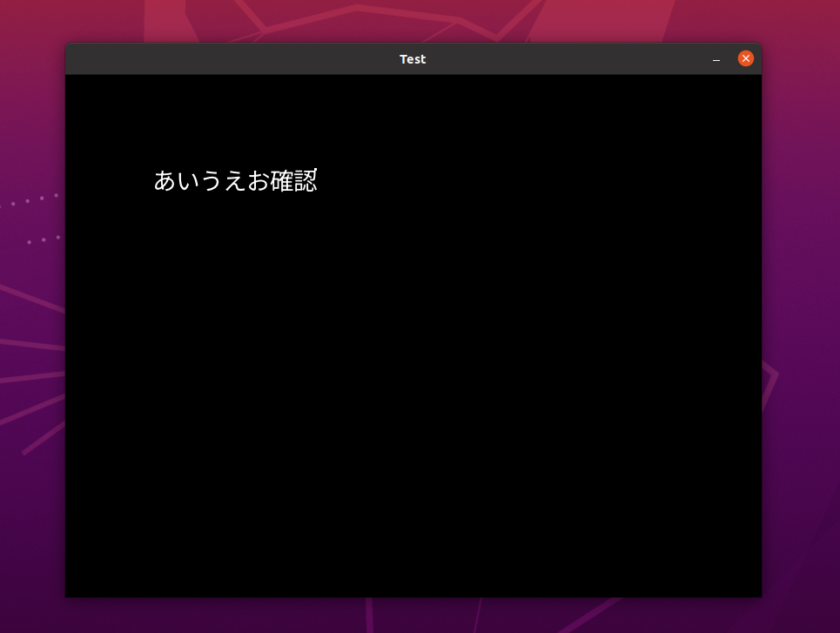Click the う character in the text
The width and height of the screenshot is (840, 633).
[212, 181]
